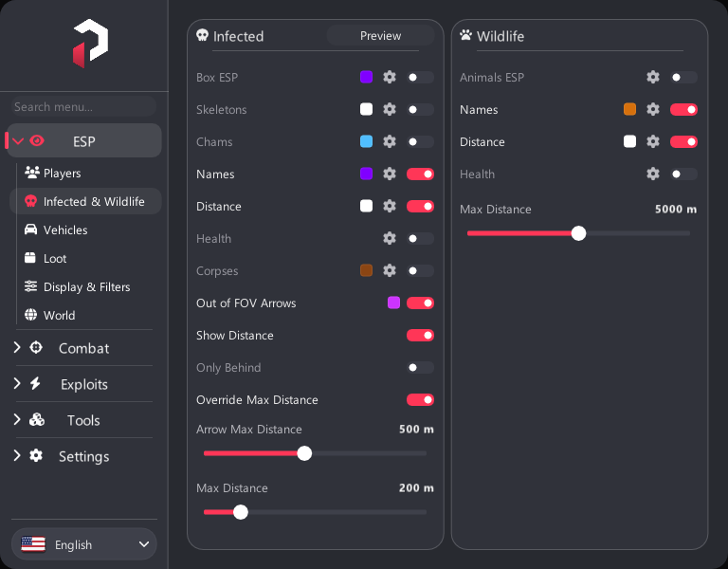Viewport: 728px width, 569px height.
Task: Click the Infected panel skull icon
Action: pyautogui.click(x=203, y=35)
